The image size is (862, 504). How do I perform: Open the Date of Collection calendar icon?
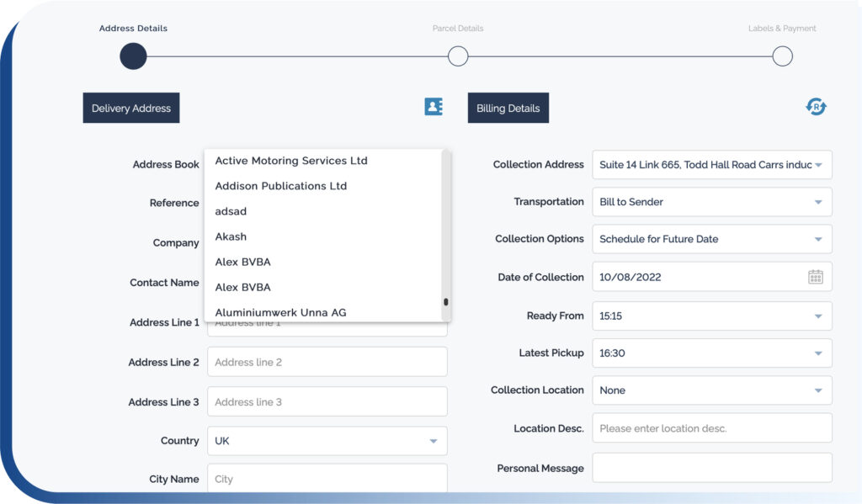[x=815, y=276]
